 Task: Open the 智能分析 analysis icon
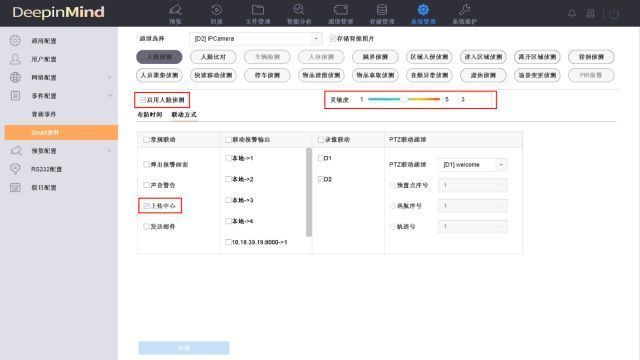[299, 10]
